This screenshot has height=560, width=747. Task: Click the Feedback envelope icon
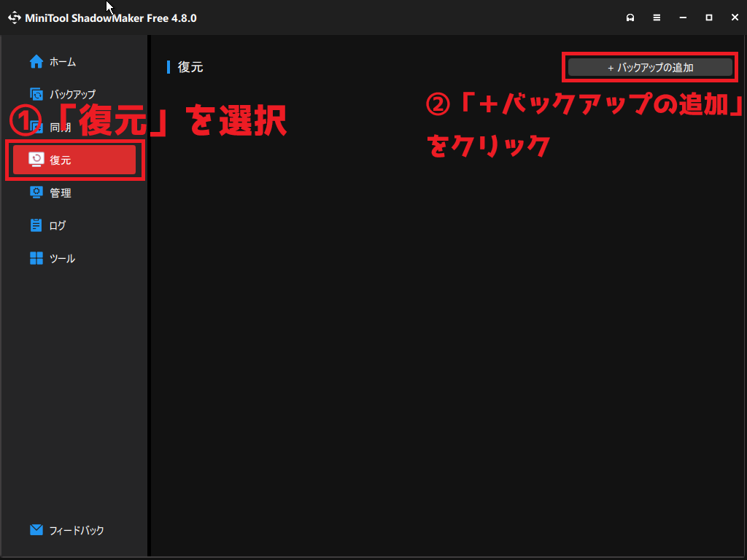coord(36,530)
